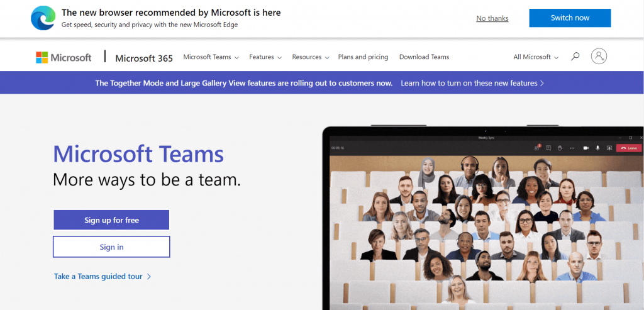The height and width of the screenshot is (310, 644).
Task: Click the share screen icon in meeting
Action: click(x=609, y=148)
